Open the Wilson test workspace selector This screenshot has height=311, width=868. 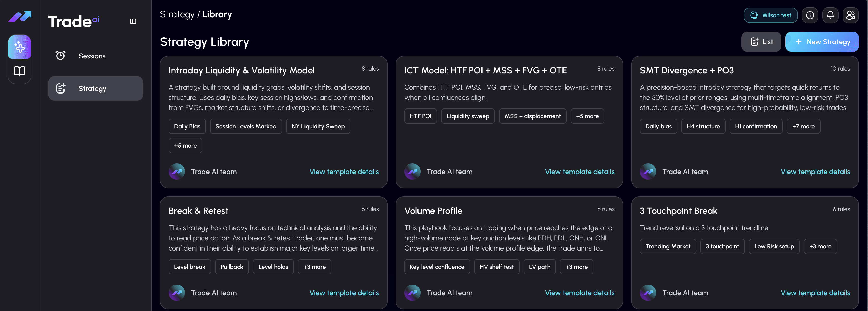[x=770, y=15]
